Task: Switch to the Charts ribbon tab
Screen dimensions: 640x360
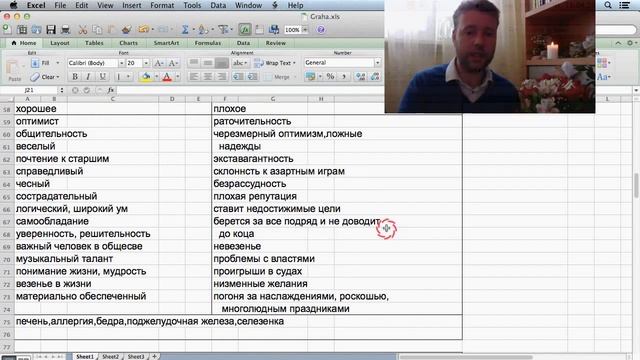Action: pos(128,43)
